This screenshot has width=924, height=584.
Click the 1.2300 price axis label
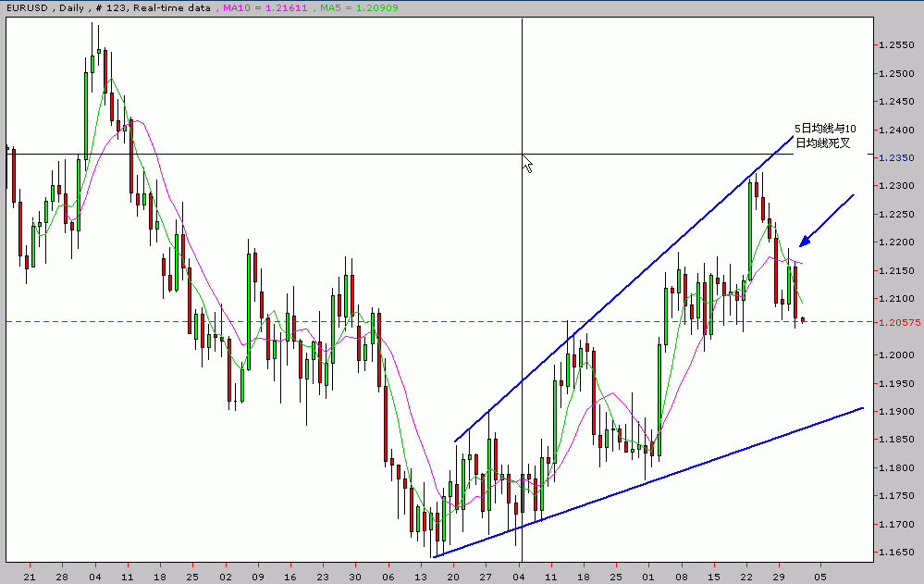896,186
